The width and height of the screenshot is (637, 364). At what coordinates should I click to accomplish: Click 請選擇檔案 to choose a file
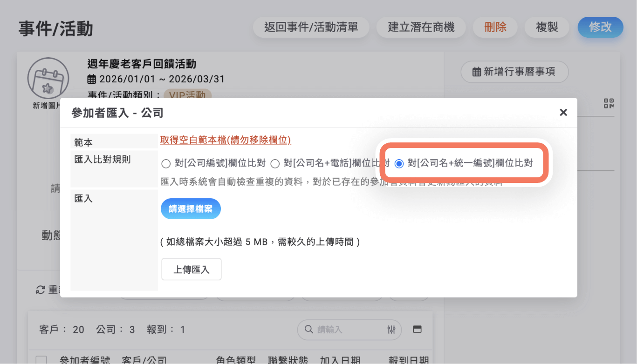pos(191,209)
